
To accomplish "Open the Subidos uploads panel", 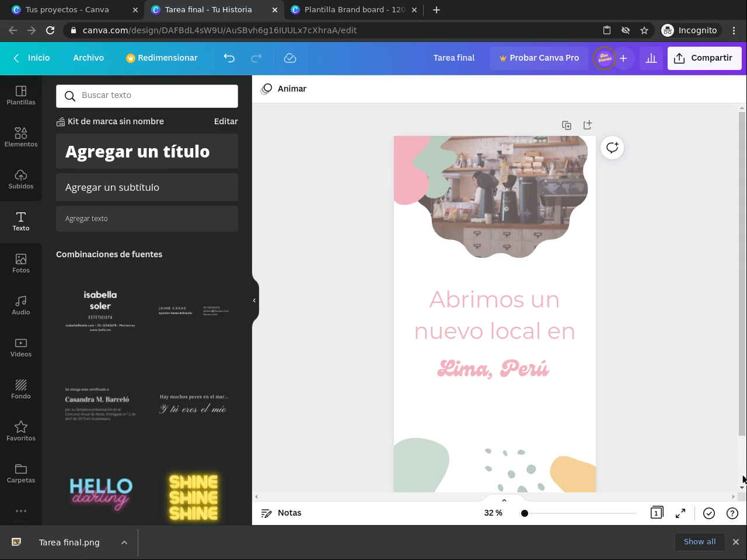I will (21, 180).
